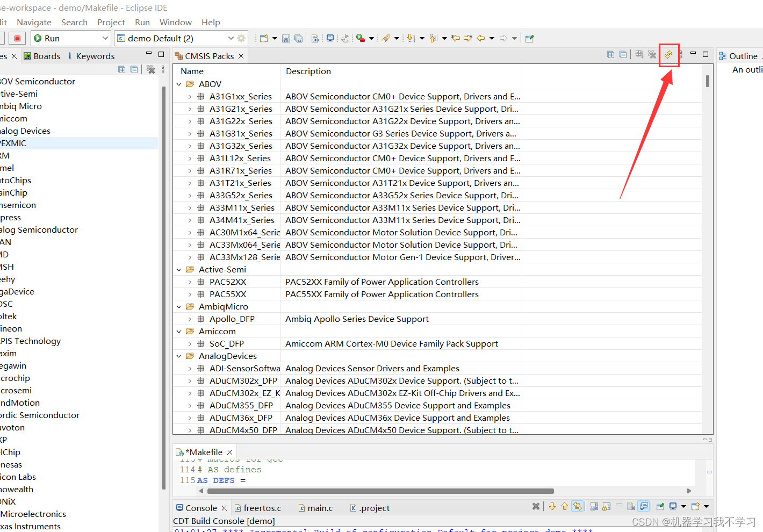The height and width of the screenshot is (532, 763).
Task: Open the Navigate menu
Action: click(x=34, y=22)
